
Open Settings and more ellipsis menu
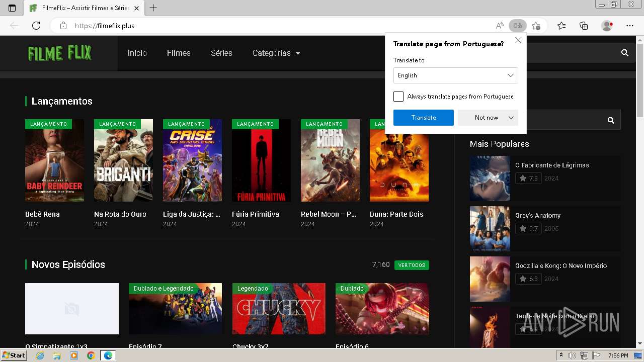pyautogui.click(x=630, y=26)
